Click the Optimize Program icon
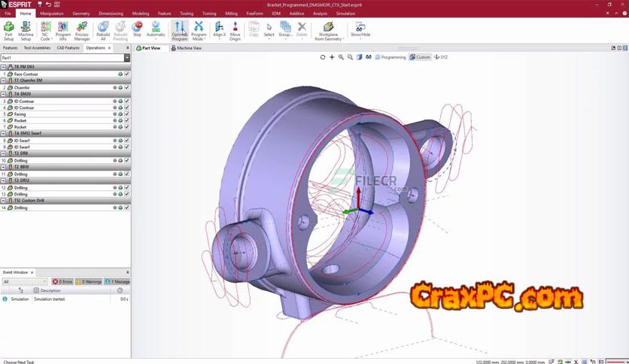629x364 pixels. coord(179,30)
